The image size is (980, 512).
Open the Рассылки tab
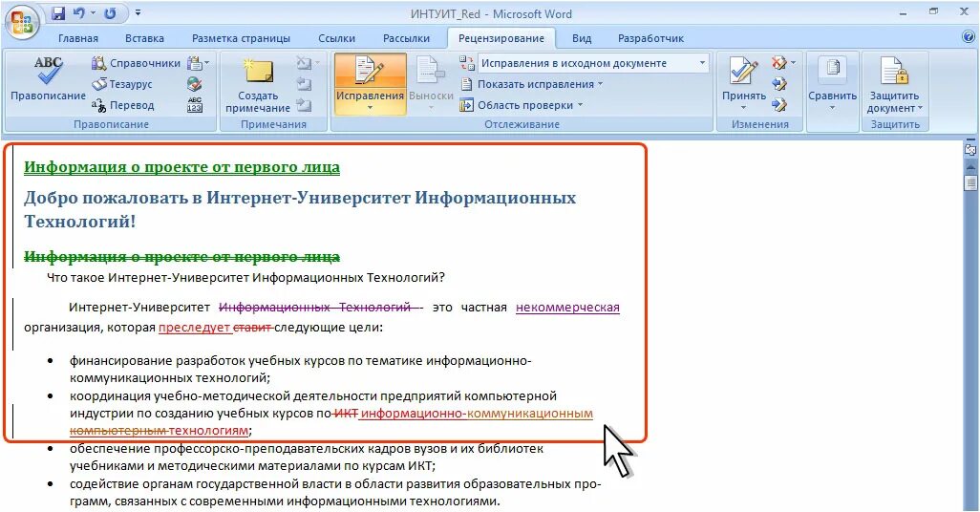406,38
